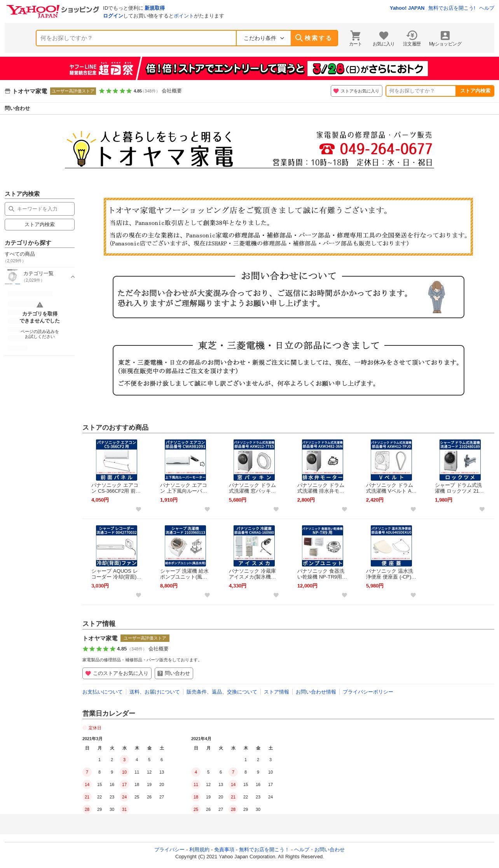This screenshot has width=499, height=868.
Task: Open footer プライバシー link
Action: [169, 850]
